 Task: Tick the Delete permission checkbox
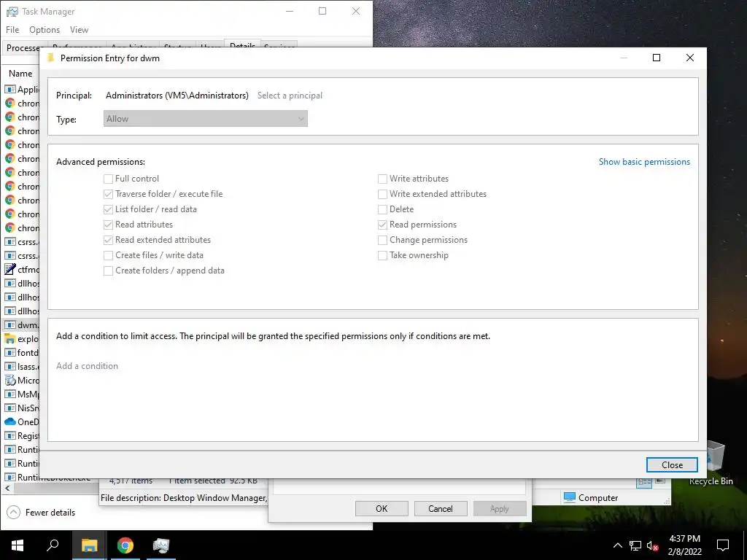pos(382,209)
